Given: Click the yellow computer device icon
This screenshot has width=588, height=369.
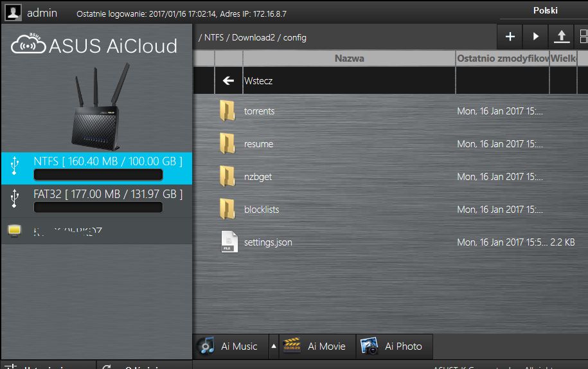Looking at the screenshot, I should 15,231.
